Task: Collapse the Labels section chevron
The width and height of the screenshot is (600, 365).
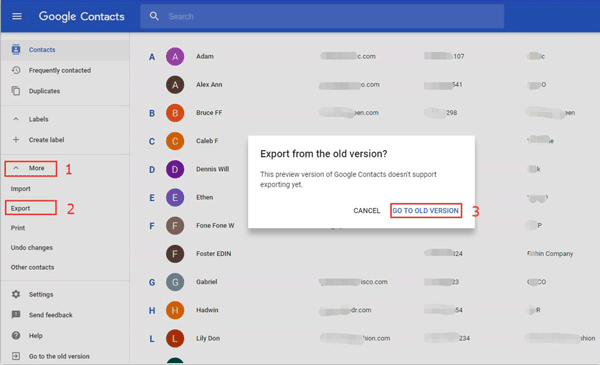Action: point(16,119)
